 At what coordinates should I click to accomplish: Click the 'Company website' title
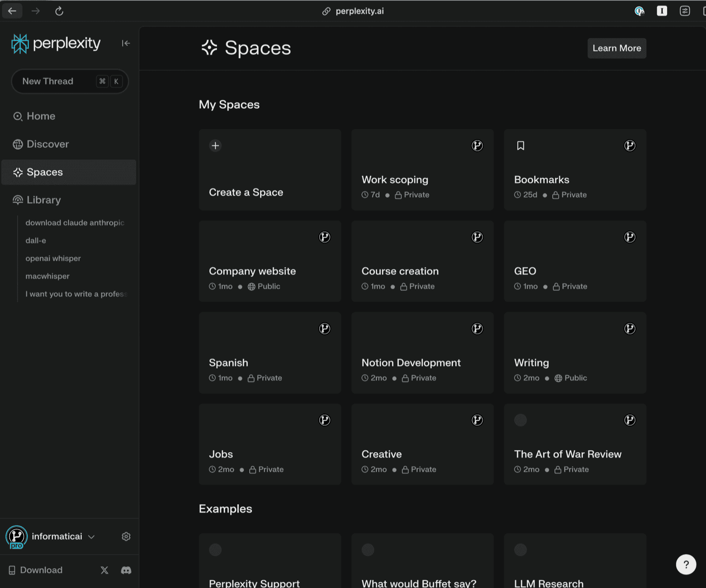(x=252, y=271)
